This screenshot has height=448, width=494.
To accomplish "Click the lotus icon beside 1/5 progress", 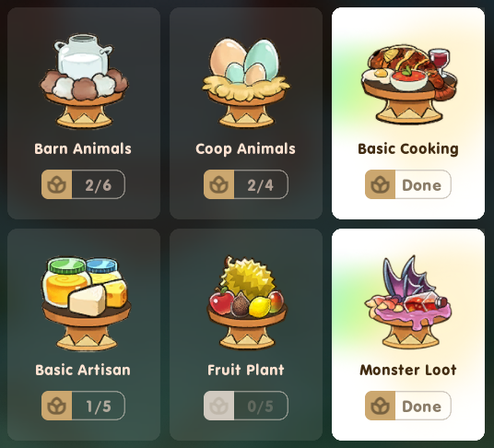I will tap(57, 406).
